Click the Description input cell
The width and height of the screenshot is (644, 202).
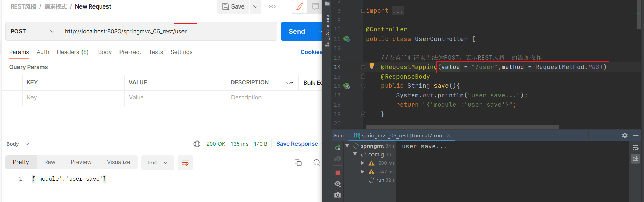[275, 98]
